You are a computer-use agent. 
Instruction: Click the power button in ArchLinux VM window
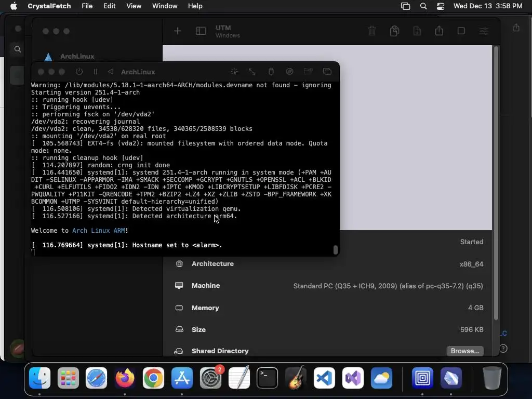tap(79, 72)
